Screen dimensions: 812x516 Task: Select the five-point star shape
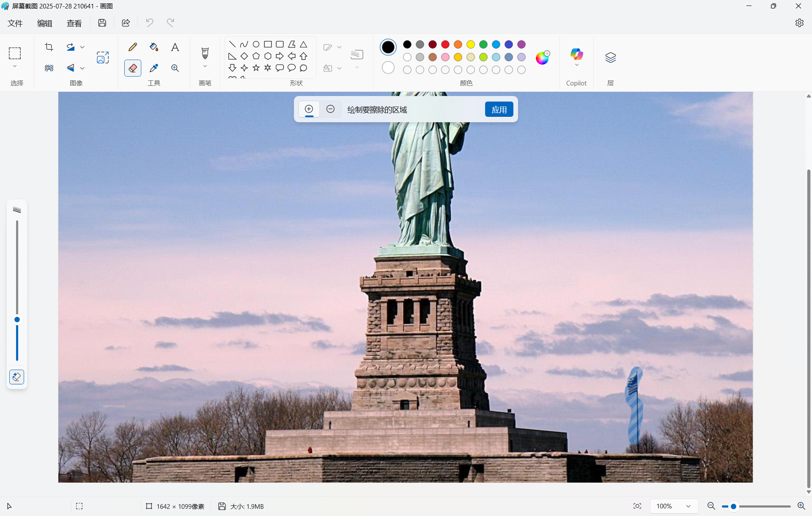click(x=256, y=68)
